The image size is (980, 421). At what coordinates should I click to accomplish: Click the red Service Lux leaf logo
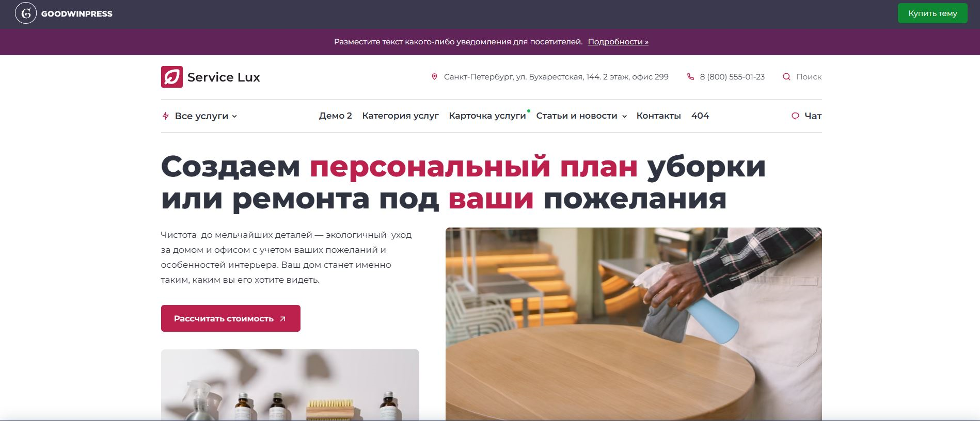point(172,77)
